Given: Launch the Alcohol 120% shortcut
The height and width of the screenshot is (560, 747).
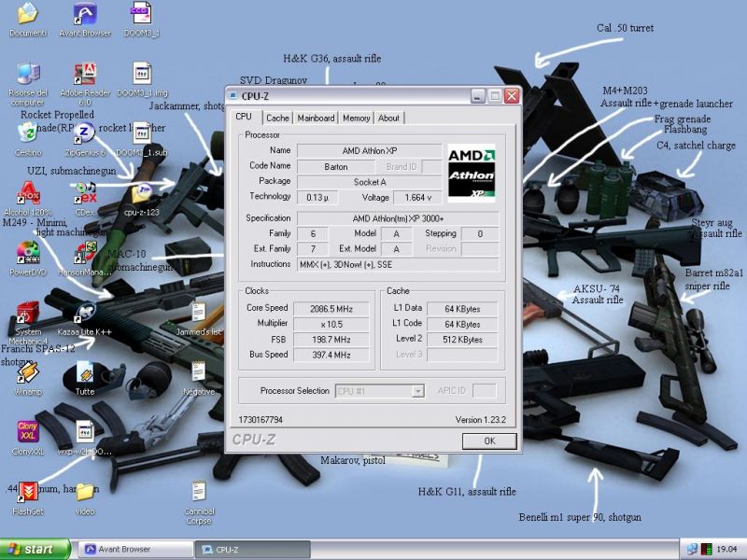Looking at the screenshot, I should [x=28, y=193].
